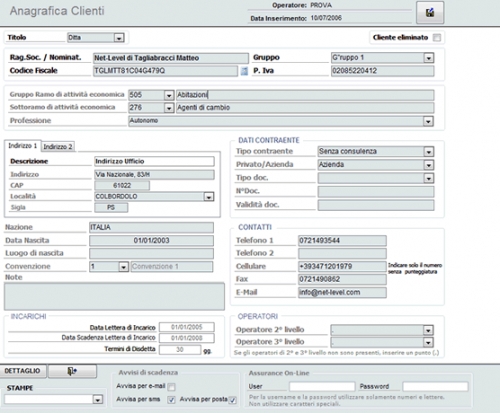Click the Descrizione address field
500x413 pixels.
point(154,161)
